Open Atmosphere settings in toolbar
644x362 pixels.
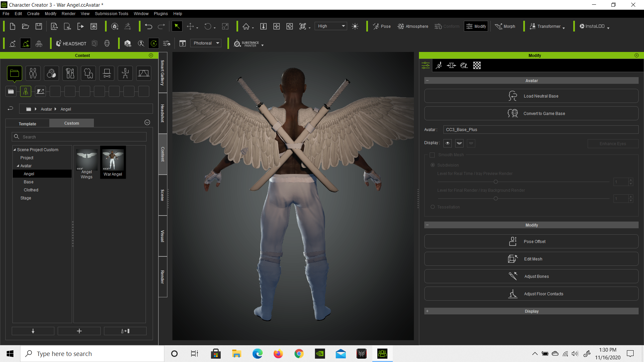(x=413, y=26)
